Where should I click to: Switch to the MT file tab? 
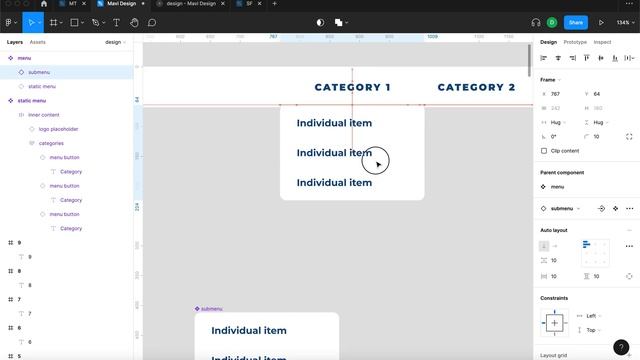[73, 4]
